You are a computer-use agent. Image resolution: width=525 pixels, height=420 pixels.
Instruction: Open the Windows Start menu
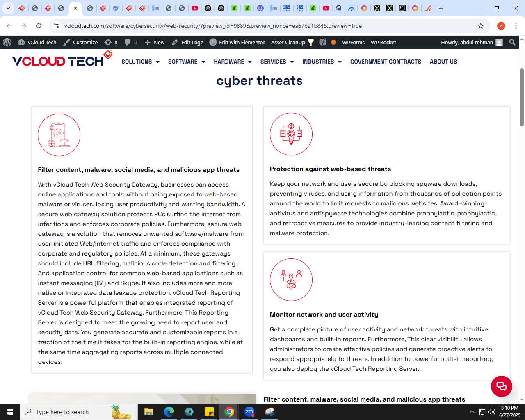10,412
